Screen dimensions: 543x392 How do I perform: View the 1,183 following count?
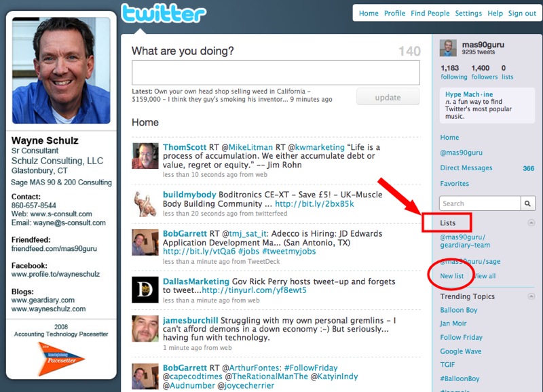pos(453,73)
